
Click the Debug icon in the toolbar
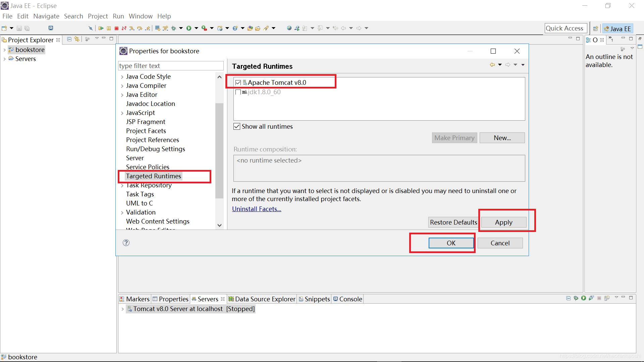(x=174, y=28)
